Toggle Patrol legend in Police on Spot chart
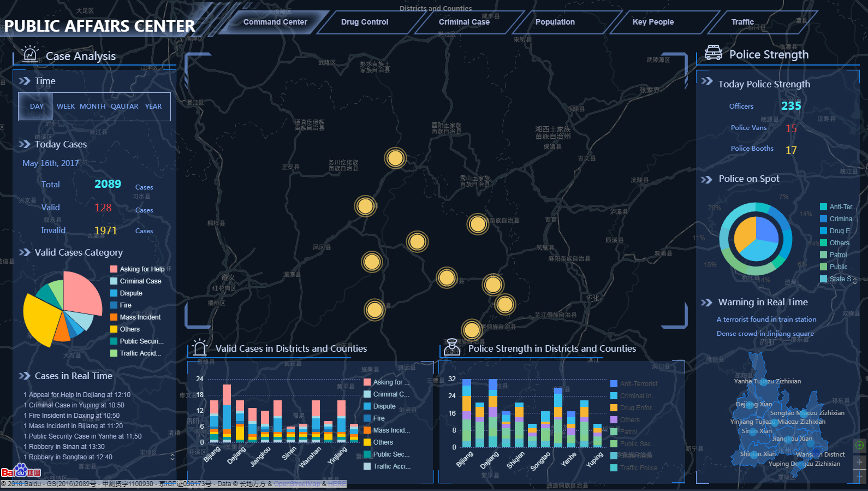The image size is (868, 491). point(837,255)
